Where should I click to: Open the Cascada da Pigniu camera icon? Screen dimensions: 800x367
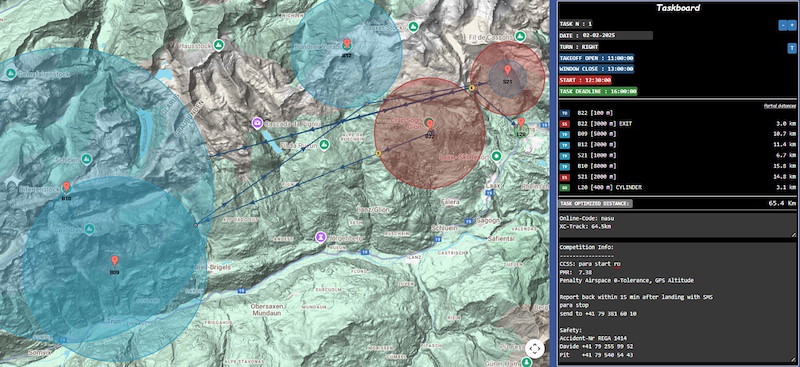click(x=258, y=123)
